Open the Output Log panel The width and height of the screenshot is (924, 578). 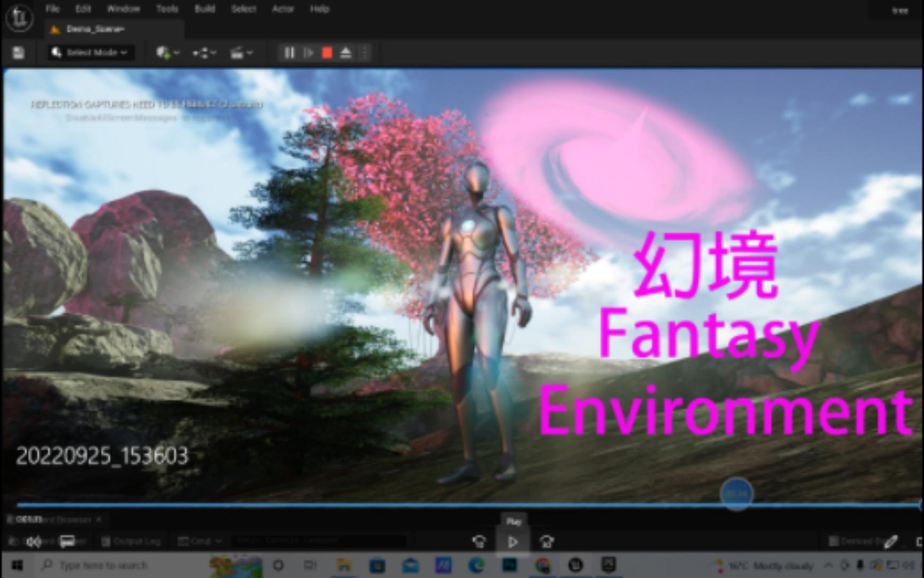[131, 542]
